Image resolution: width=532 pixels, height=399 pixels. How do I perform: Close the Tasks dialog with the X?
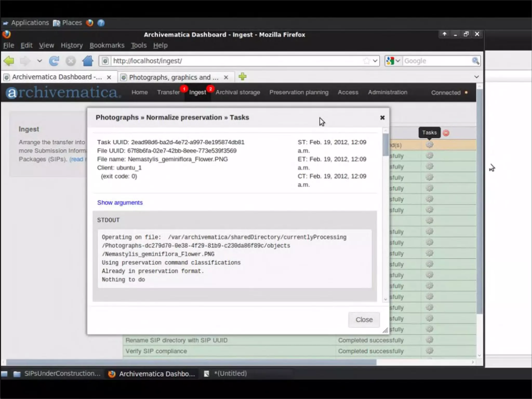click(x=382, y=118)
